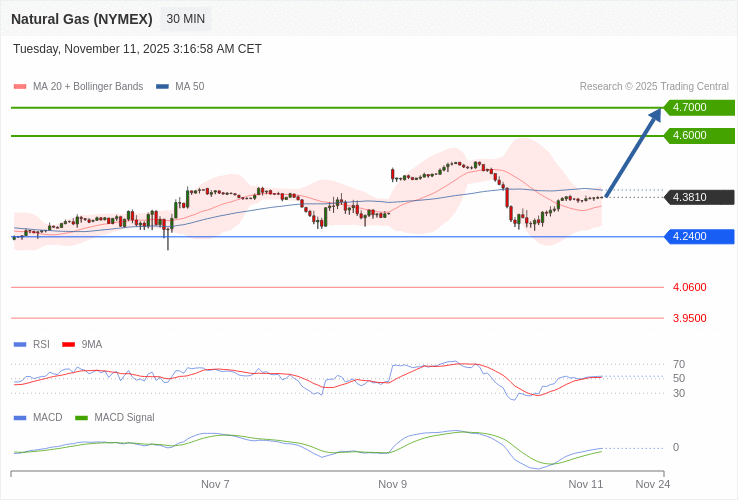Select the 4.2400 blue pivot label
This screenshot has width=738, height=500.
tap(699, 236)
